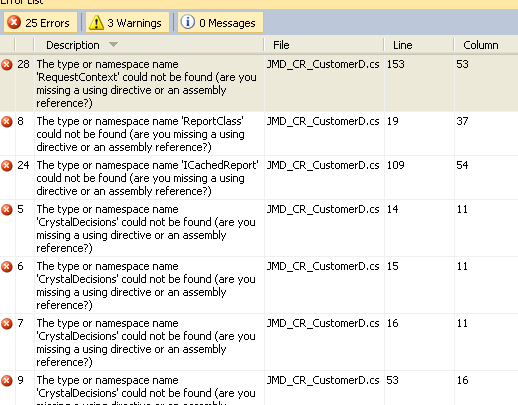518x405 pixels.
Task: Select the 'ICachedReport' error description
Action: point(147,178)
